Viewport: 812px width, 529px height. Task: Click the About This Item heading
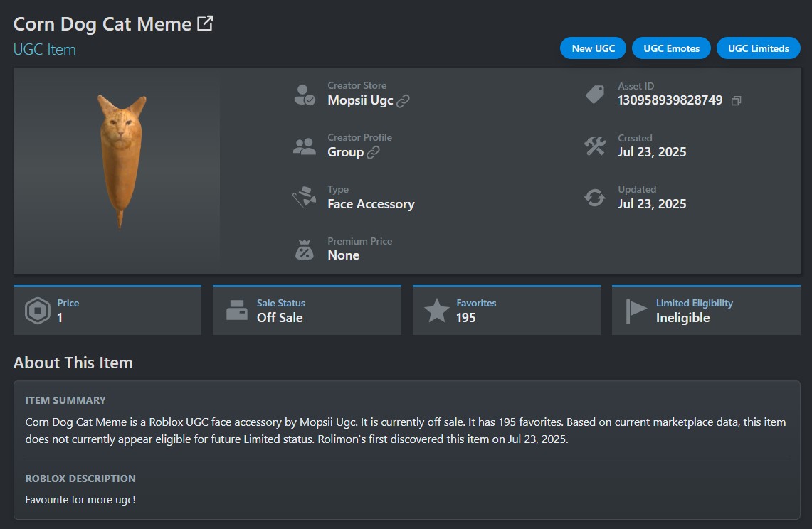point(73,363)
